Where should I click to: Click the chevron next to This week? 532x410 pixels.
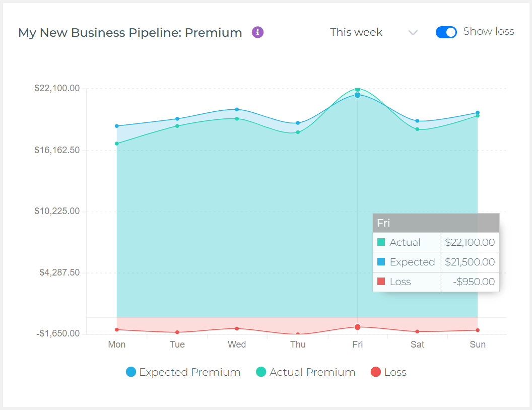pos(413,32)
